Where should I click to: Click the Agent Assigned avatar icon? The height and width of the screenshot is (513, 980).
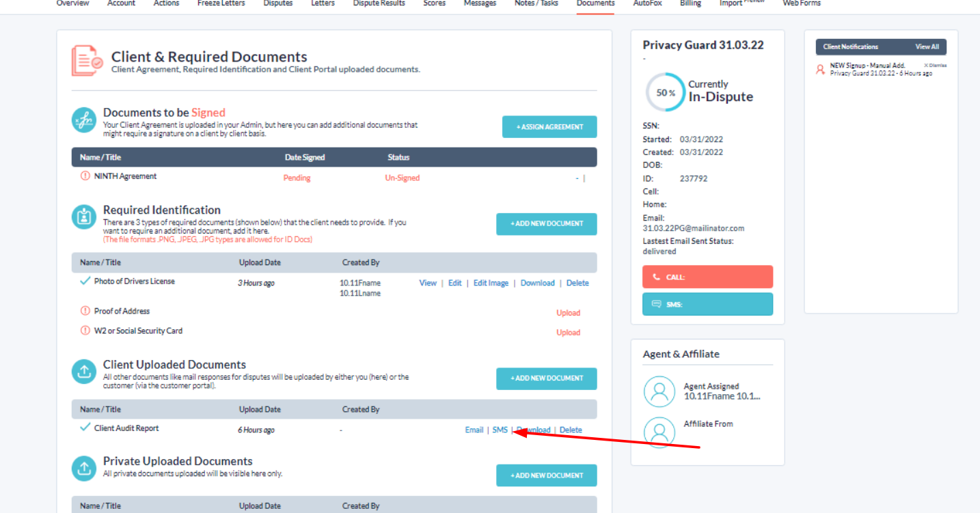[659, 391]
